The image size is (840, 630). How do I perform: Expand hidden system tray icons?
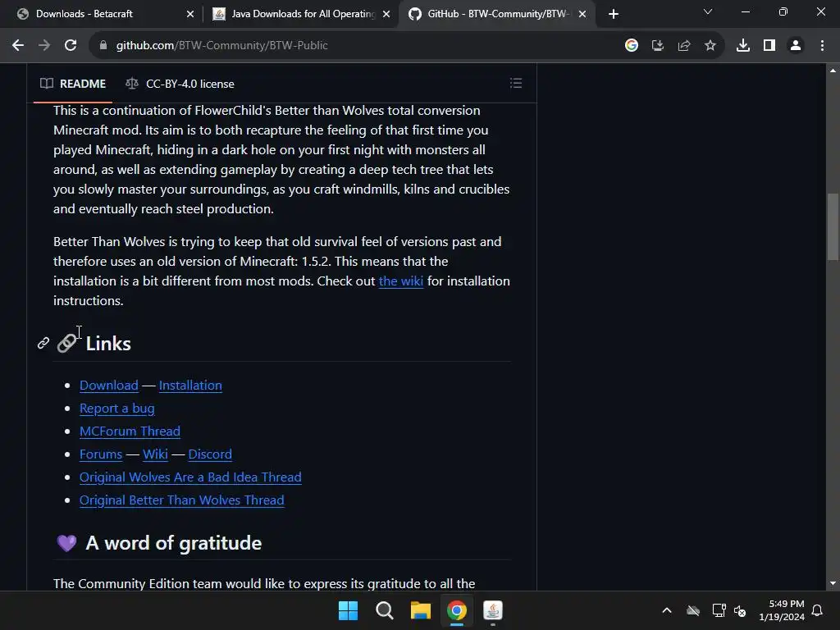coord(667,610)
